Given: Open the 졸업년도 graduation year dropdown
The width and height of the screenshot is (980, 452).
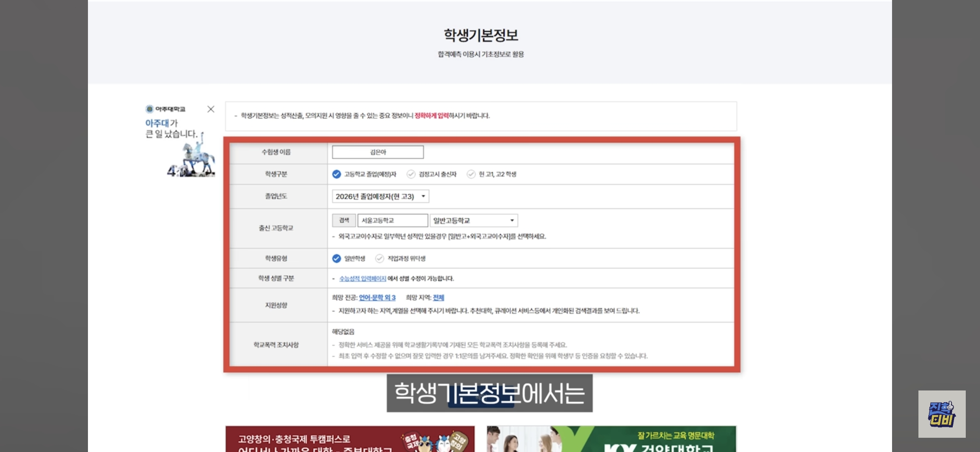Looking at the screenshot, I should coord(380,196).
